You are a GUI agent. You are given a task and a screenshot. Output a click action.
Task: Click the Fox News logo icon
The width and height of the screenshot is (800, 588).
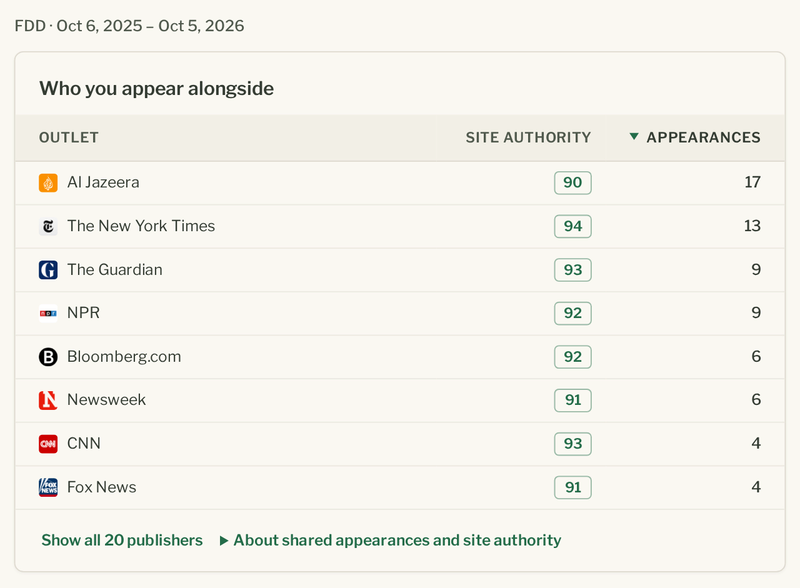click(48, 487)
